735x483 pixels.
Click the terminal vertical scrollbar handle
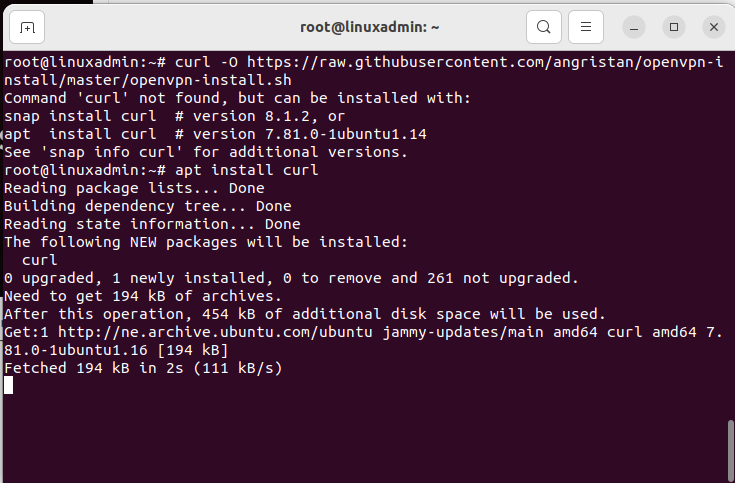coord(730,451)
